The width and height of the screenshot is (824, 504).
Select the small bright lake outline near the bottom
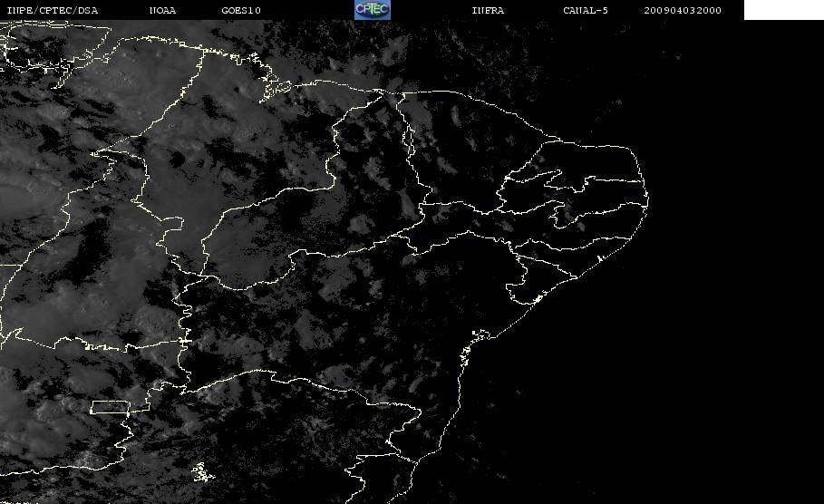tap(203, 472)
